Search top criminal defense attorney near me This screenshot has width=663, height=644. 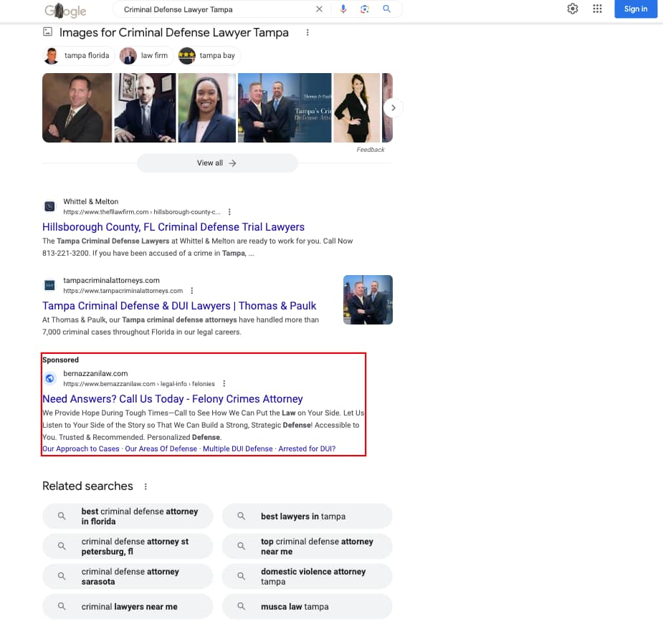click(x=307, y=547)
